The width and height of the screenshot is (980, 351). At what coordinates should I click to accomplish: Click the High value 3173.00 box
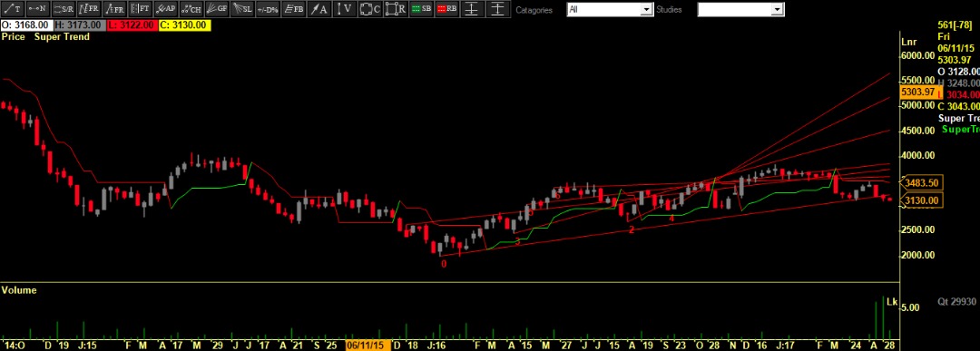click(x=79, y=25)
